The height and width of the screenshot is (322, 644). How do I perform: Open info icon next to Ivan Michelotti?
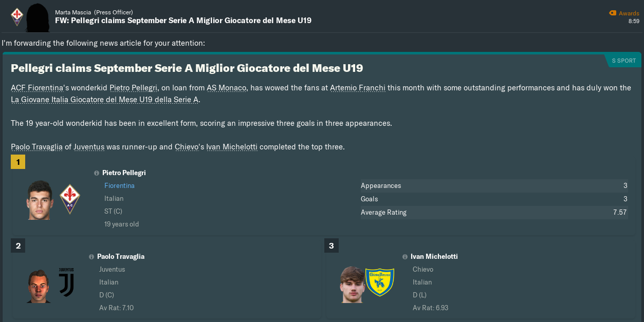click(405, 257)
